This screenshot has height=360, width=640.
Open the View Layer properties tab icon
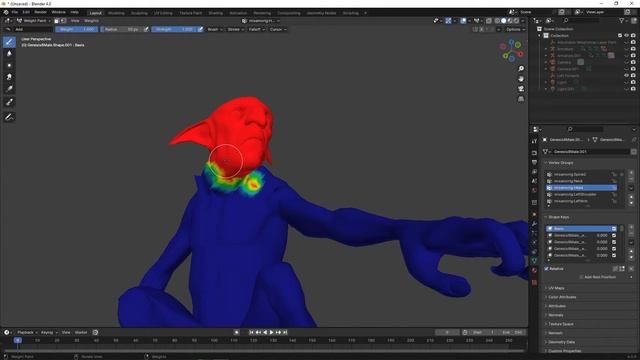534,172
